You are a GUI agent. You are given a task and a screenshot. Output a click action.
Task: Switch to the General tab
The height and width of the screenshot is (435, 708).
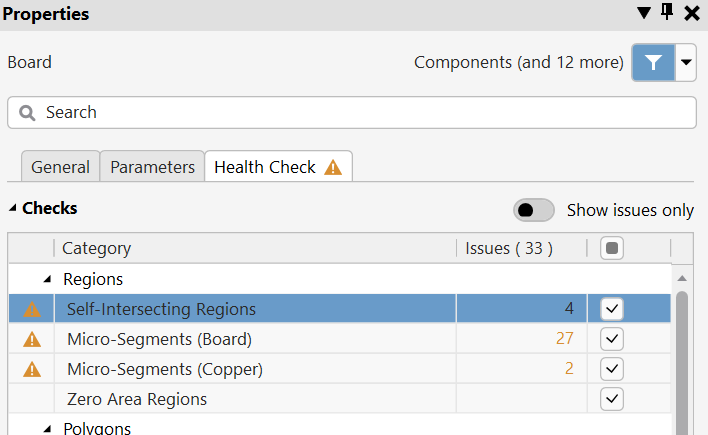[60, 167]
